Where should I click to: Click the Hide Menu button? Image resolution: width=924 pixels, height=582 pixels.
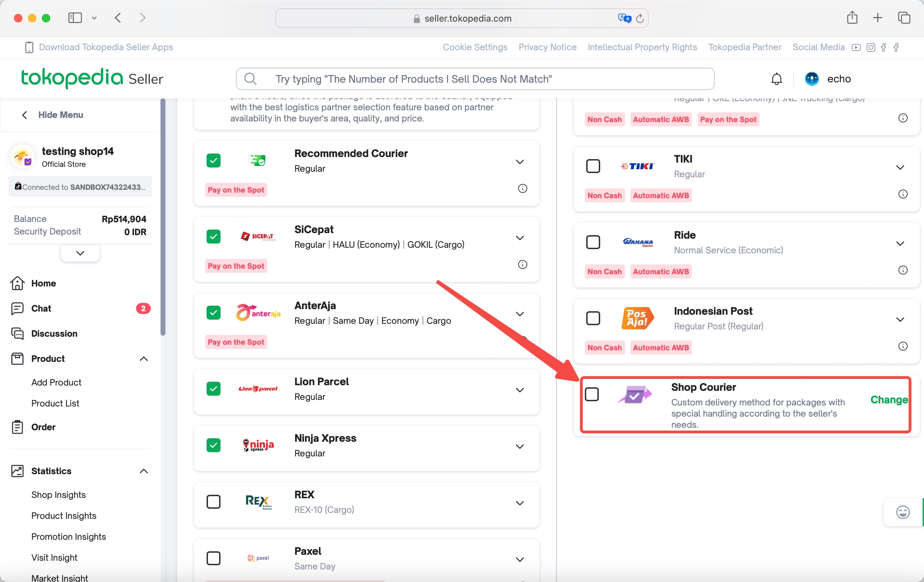pyautogui.click(x=53, y=115)
